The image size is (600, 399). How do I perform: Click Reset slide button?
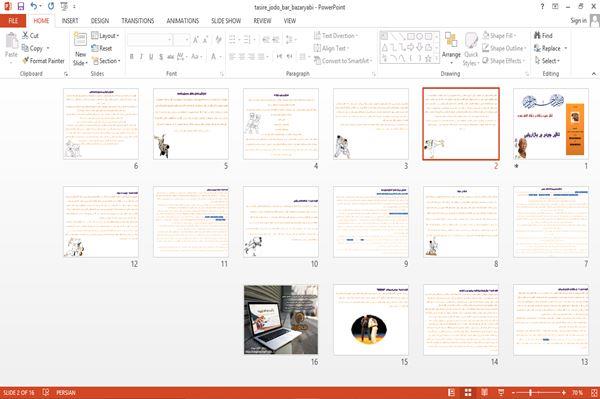tap(101, 48)
